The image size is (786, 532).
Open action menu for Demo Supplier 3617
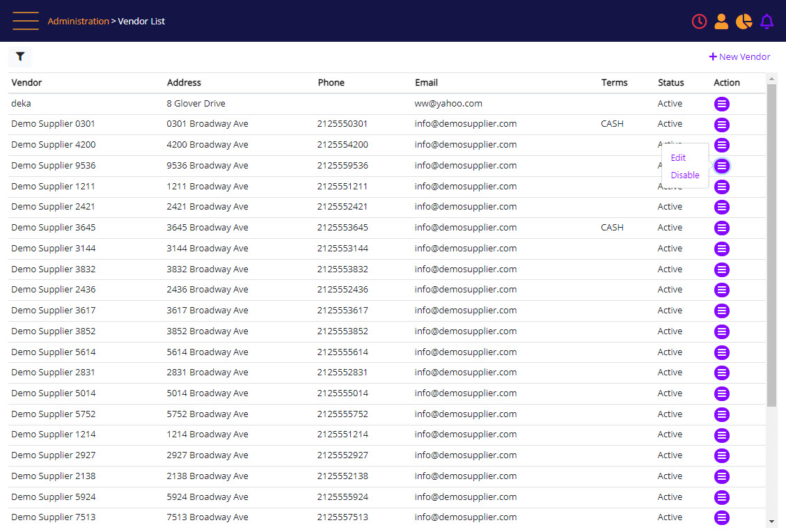pyautogui.click(x=721, y=311)
